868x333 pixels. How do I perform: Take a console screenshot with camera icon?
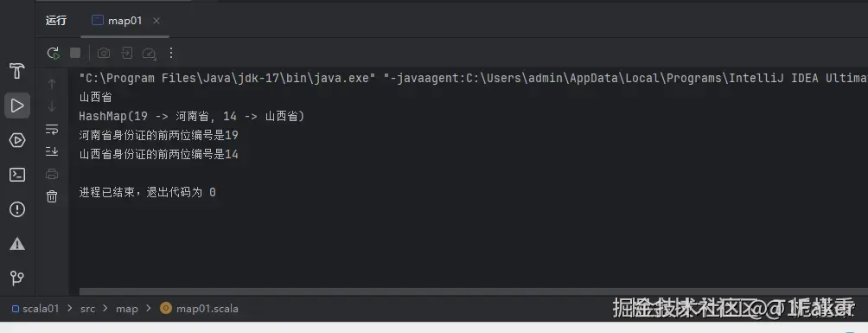[104, 53]
